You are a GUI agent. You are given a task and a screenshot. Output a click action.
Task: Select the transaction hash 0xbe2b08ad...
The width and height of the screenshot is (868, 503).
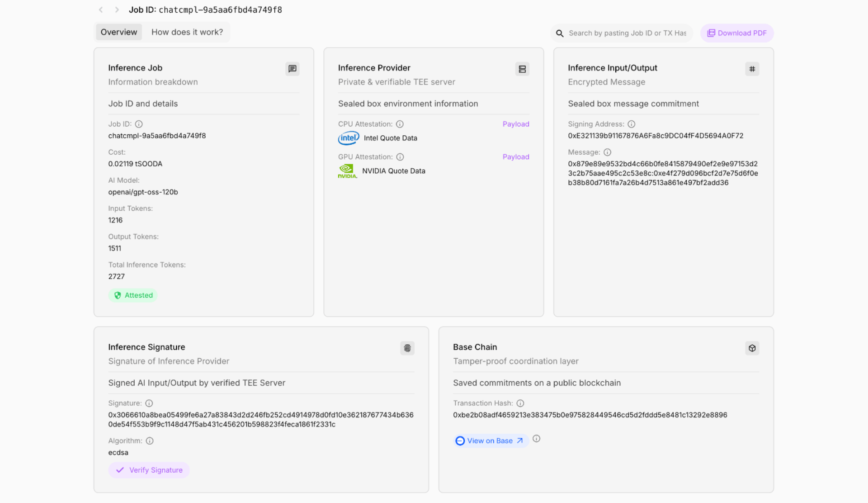coord(590,415)
